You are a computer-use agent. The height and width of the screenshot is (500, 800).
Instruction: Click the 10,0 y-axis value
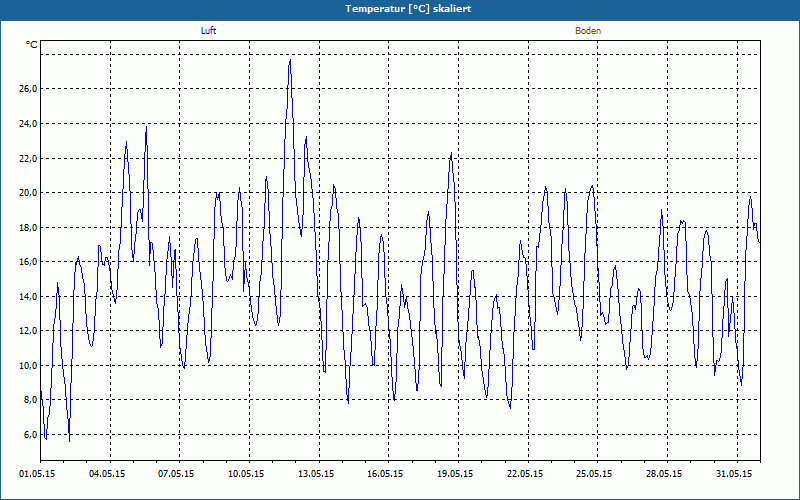click(x=28, y=365)
